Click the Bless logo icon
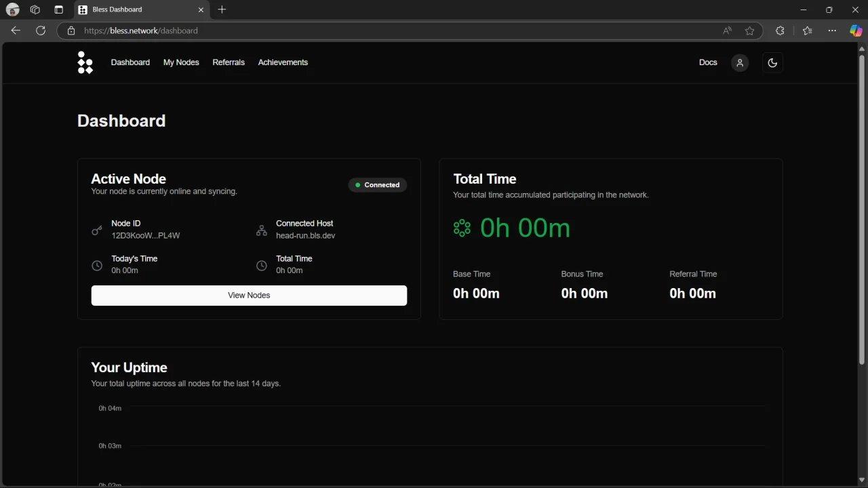The height and width of the screenshot is (488, 868). (x=85, y=62)
